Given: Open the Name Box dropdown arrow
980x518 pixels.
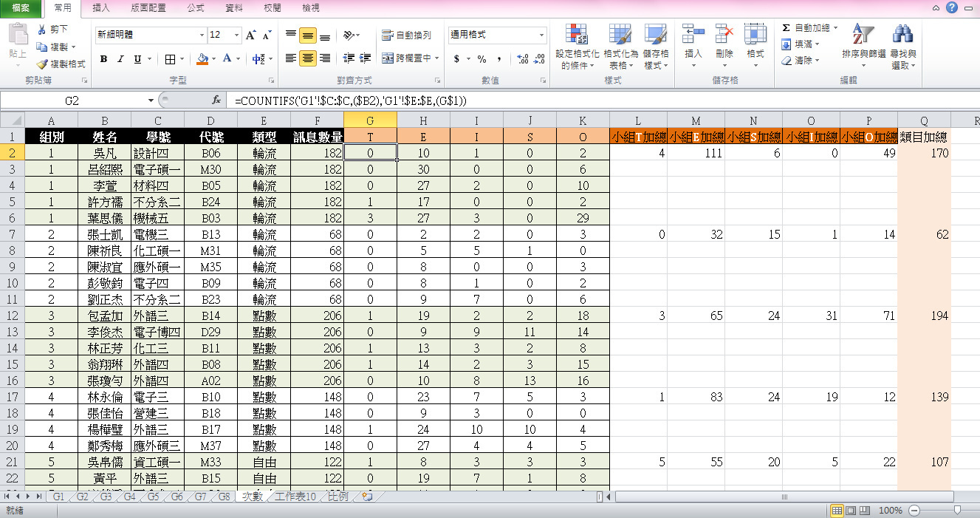Looking at the screenshot, I should point(151,100).
